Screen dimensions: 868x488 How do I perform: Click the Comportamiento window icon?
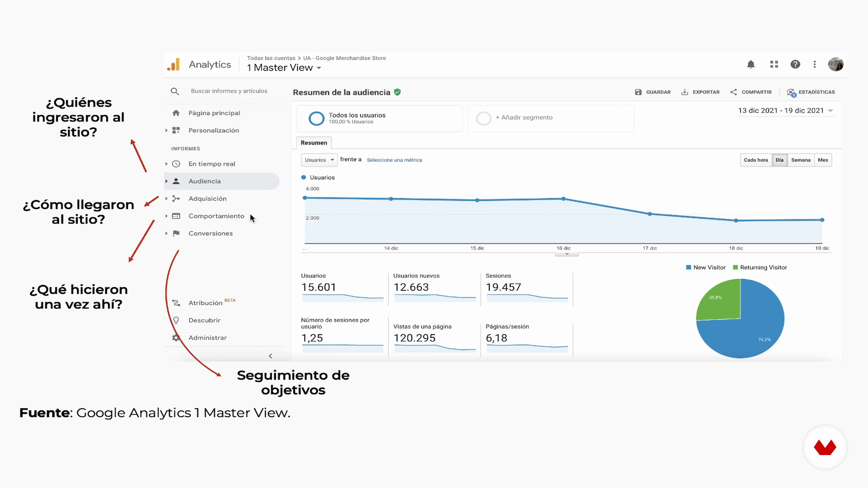(x=176, y=216)
